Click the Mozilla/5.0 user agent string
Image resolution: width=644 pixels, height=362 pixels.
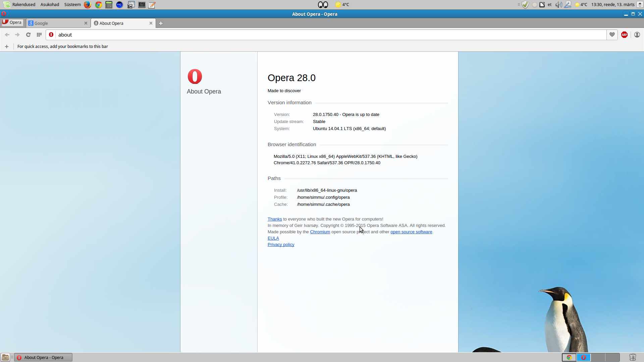click(345, 160)
